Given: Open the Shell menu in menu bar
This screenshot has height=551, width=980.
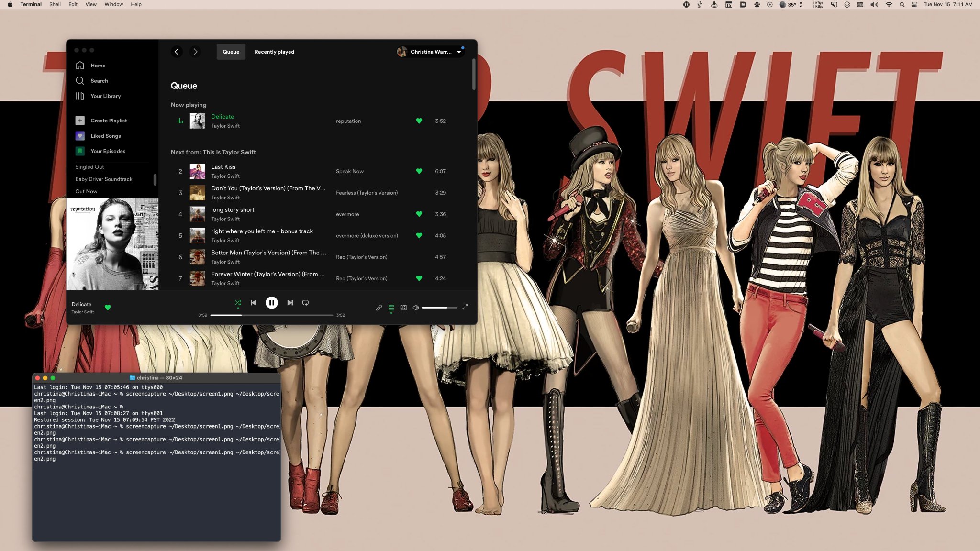Looking at the screenshot, I should pos(55,4).
